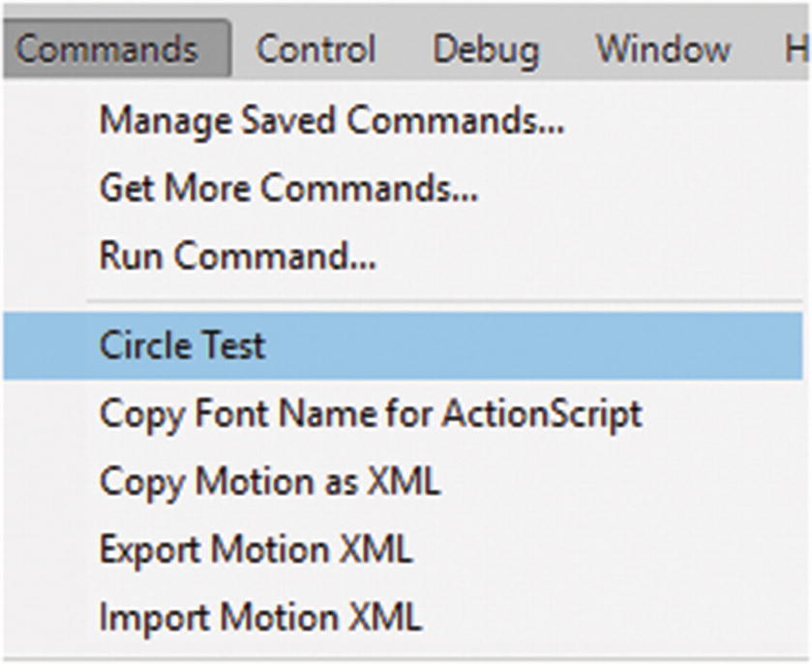Open the Commands menu
Screen dimensions: 812x664
107,48
